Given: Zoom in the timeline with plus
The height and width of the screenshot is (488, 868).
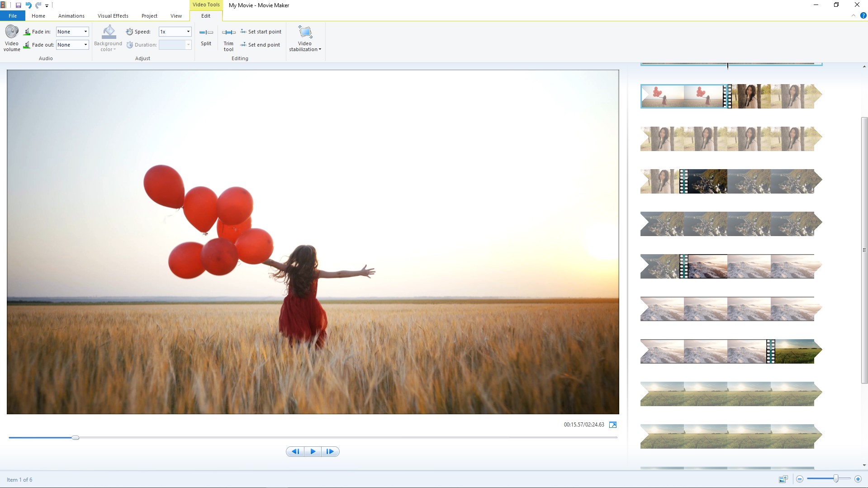Looking at the screenshot, I should coord(858,479).
